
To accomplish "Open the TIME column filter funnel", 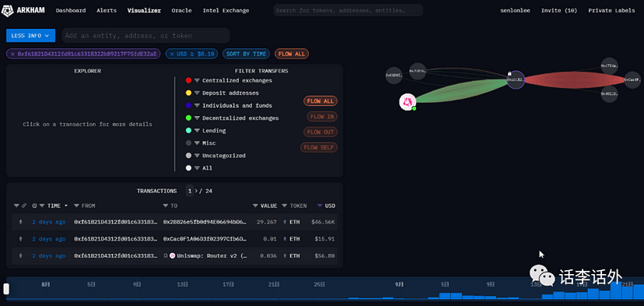I will (x=42, y=206).
